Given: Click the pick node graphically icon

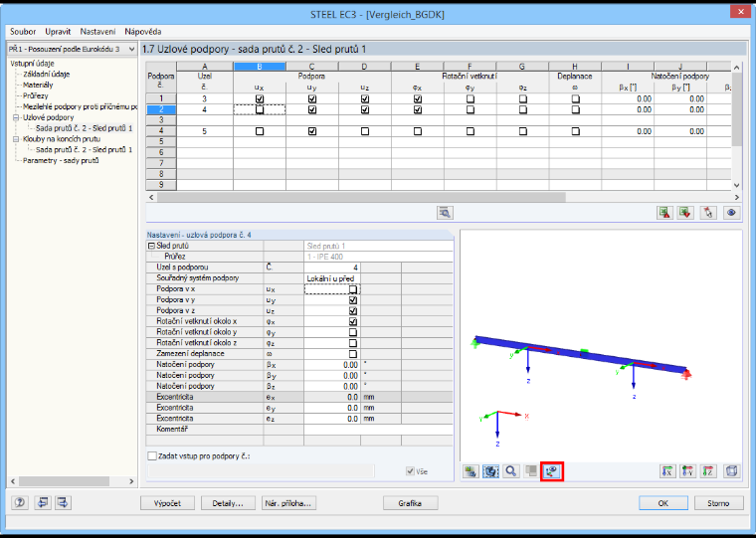Looking at the screenshot, I should 708,213.
